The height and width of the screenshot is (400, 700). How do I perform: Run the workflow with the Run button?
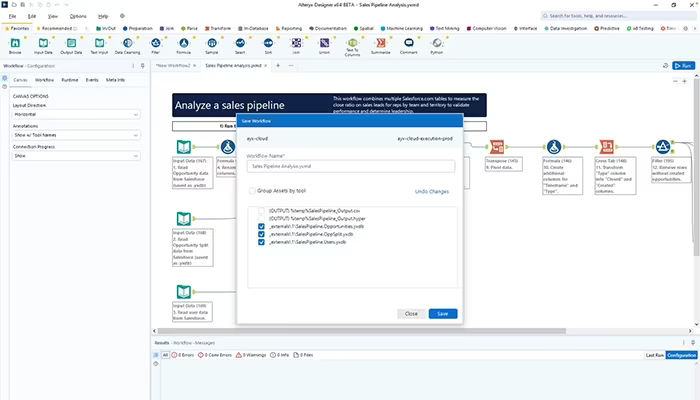[x=684, y=66]
